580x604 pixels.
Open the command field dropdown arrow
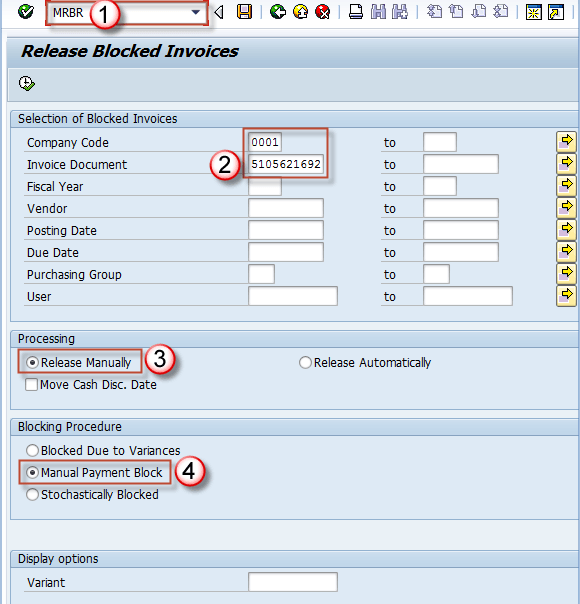click(196, 12)
